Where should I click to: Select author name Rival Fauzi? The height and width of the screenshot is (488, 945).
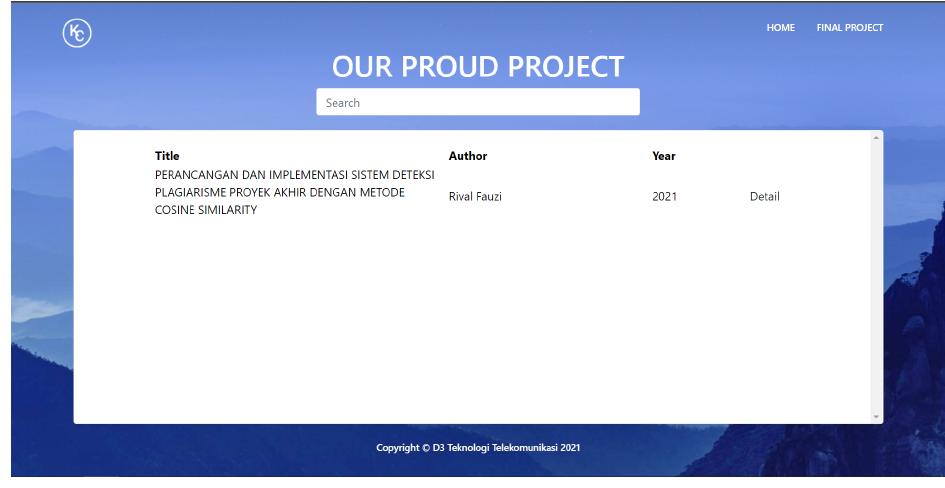tap(475, 196)
